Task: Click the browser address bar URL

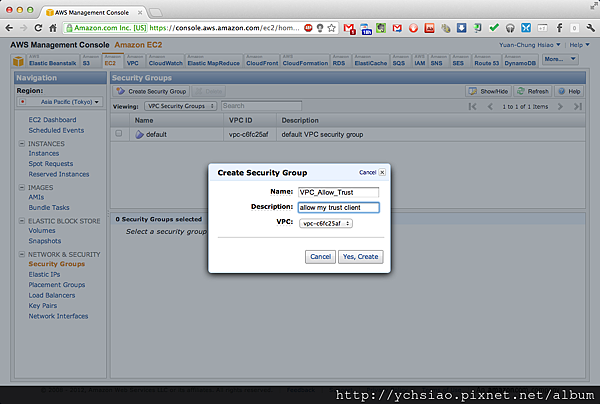Action: (x=224, y=28)
